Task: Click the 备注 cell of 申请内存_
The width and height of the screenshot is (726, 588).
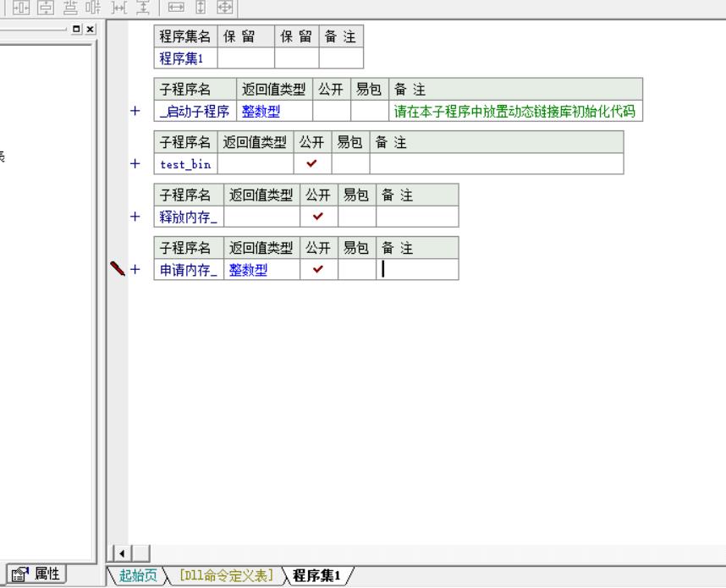Action: pyautogui.click(x=418, y=269)
